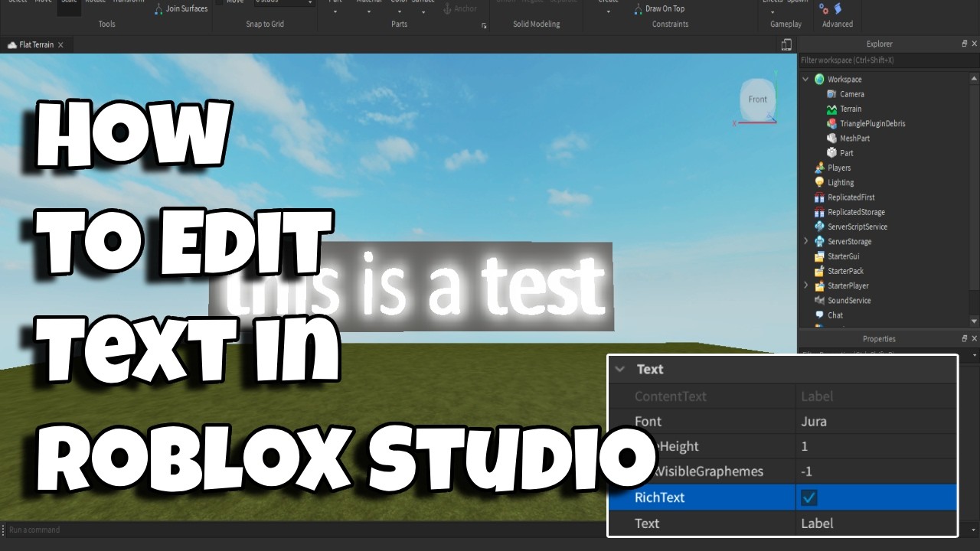The image size is (980, 551).
Task: Edit the Text property value Label
Action: pos(876,523)
